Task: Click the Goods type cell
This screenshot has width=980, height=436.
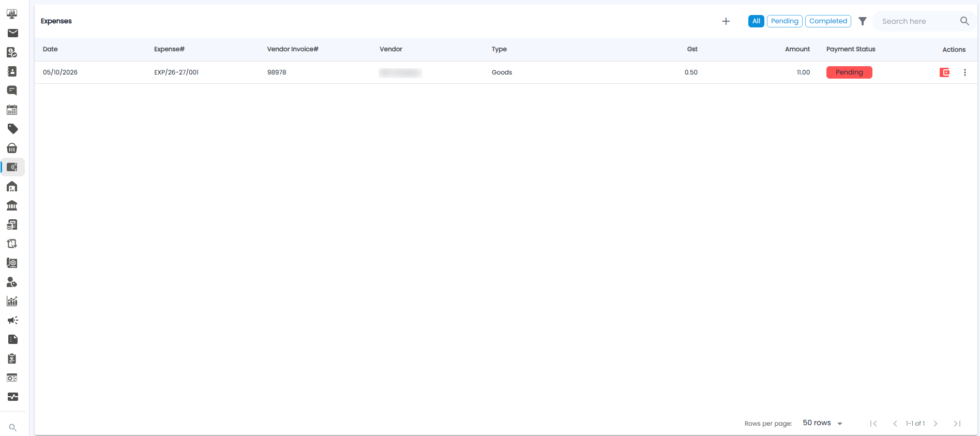Action: click(502, 72)
